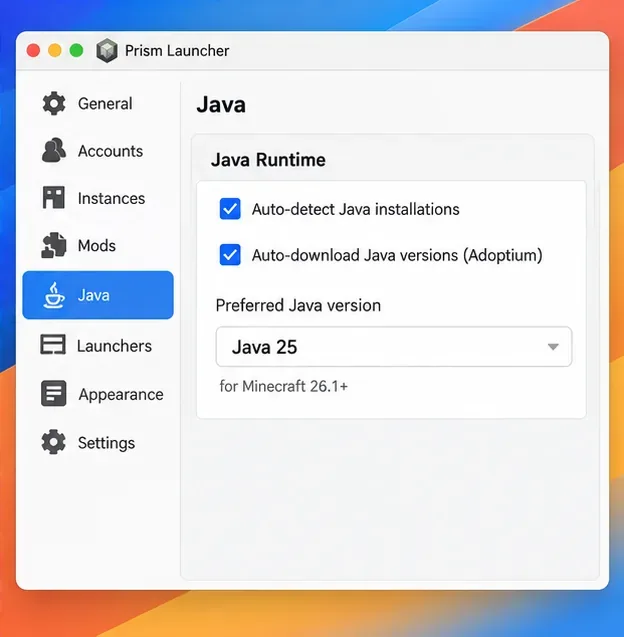
Task: Click the dropdown arrow beside Java 25
Action: coord(553,347)
